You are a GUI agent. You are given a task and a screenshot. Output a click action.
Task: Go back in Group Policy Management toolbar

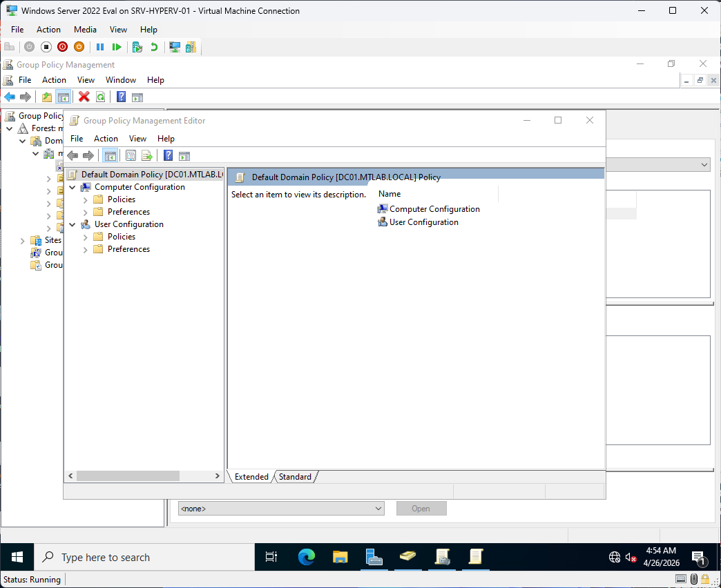click(x=10, y=97)
